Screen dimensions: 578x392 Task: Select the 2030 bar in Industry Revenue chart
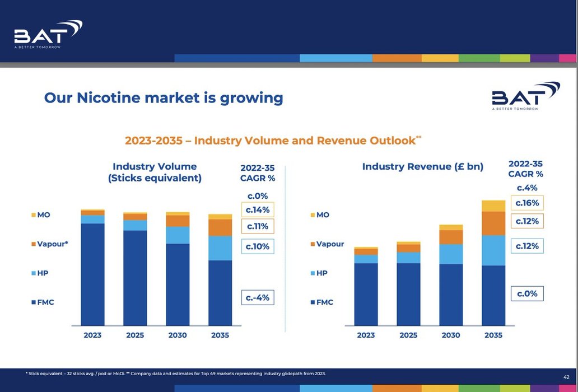[451, 276]
